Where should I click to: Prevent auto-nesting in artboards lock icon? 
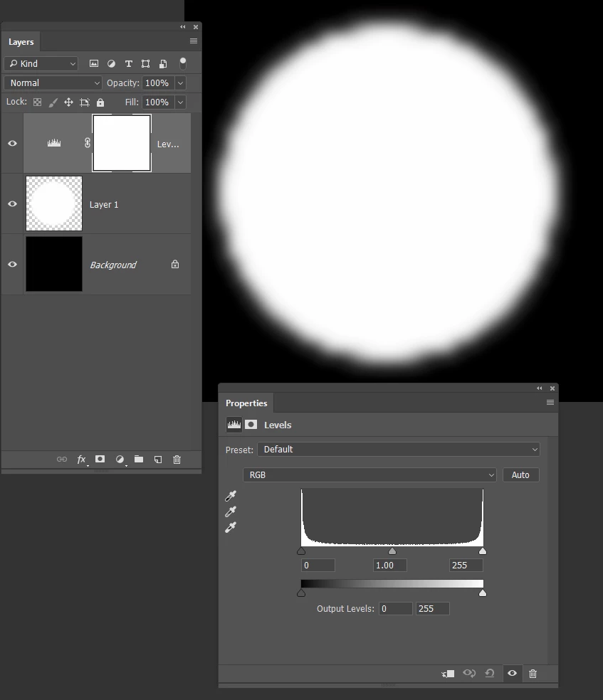85,102
